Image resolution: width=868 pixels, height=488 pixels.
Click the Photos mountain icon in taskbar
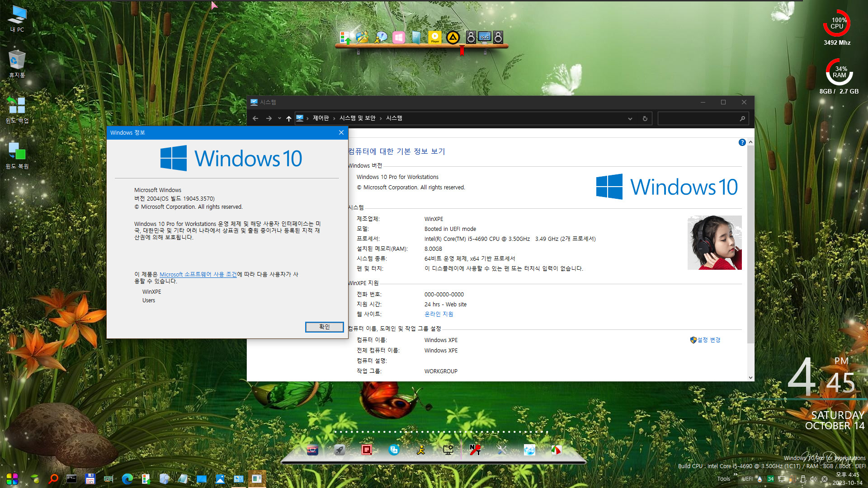click(220, 479)
